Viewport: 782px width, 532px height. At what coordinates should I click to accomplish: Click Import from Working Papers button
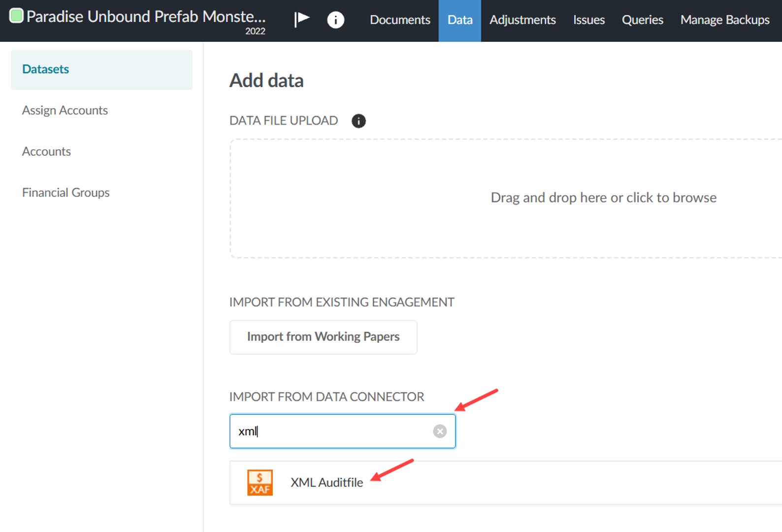click(323, 337)
